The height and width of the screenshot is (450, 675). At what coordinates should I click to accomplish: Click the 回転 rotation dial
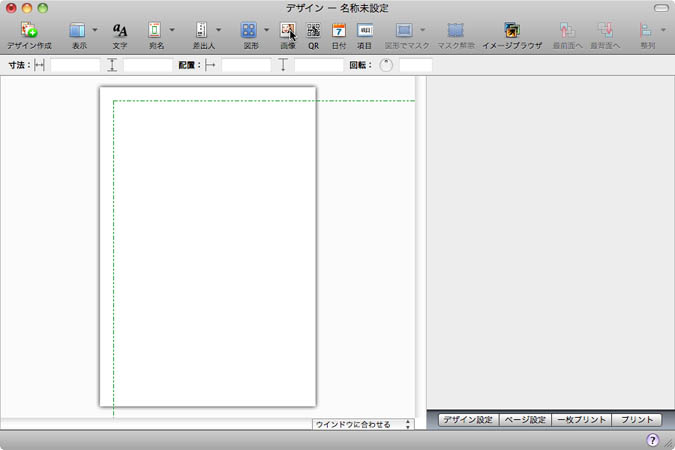[386, 66]
